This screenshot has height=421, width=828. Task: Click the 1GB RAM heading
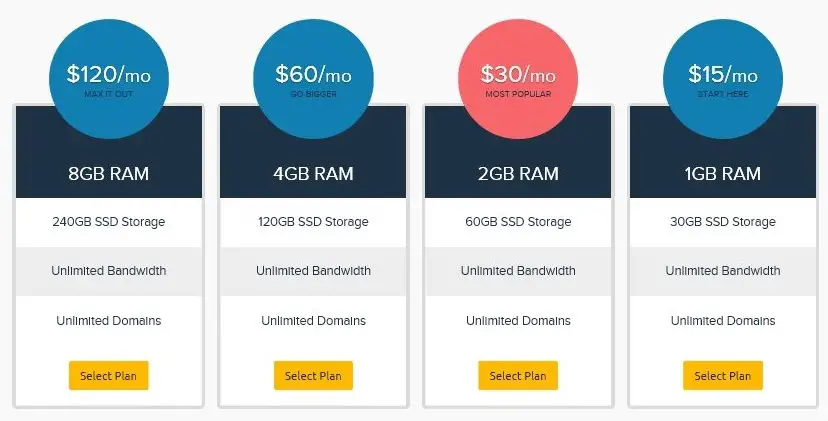point(722,174)
